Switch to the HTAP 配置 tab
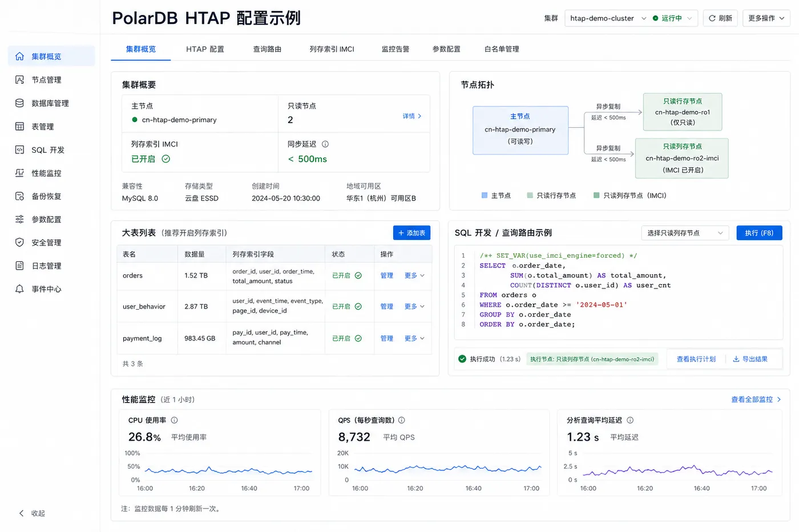Image resolution: width=799 pixels, height=532 pixels. (205, 49)
